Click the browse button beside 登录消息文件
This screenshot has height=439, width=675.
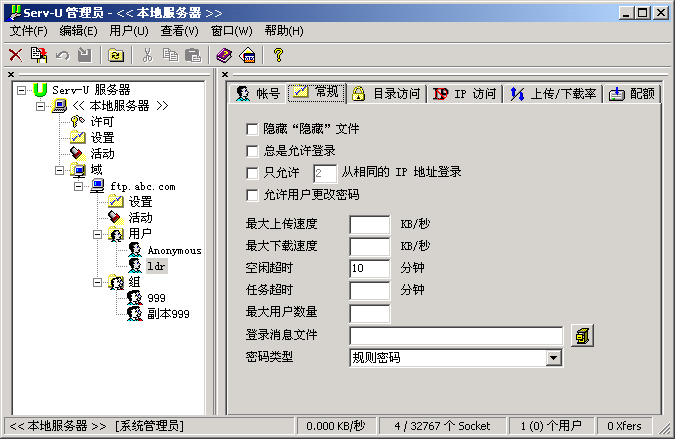(x=582, y=336)
